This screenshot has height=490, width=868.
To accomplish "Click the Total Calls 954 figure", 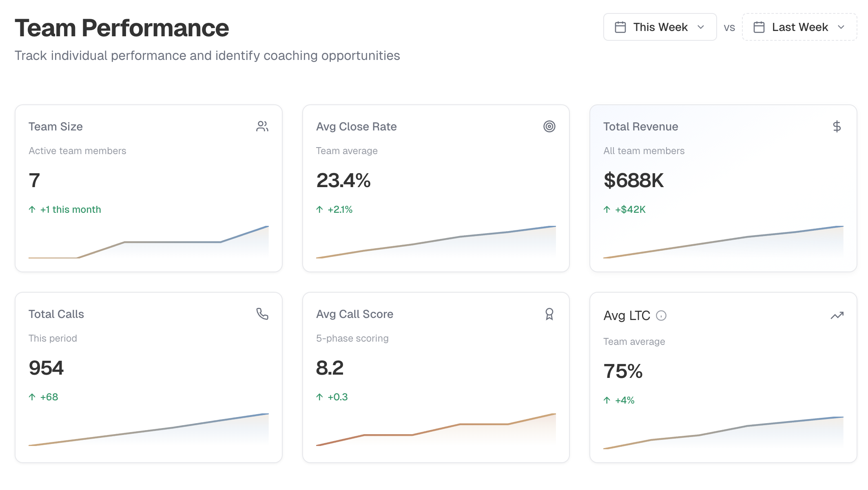I will tap(46, 368).
